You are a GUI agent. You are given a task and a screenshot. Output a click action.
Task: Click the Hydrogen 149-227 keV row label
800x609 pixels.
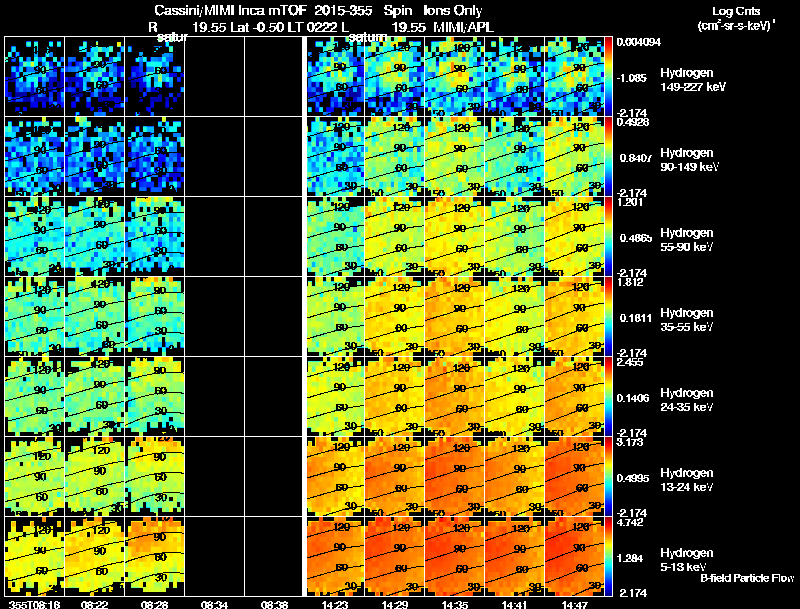click(x=692, y=80)
